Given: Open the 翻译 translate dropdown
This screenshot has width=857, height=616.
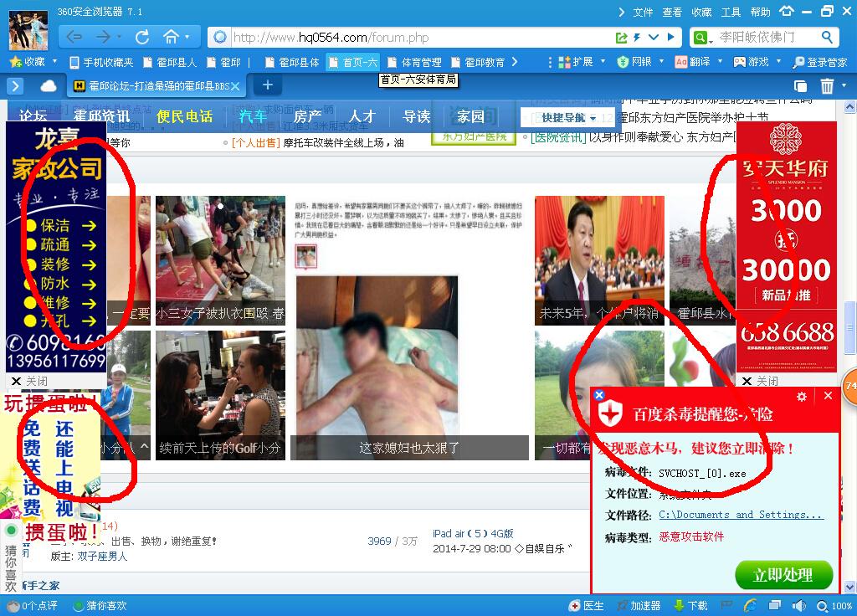Looking at the screenshot, I should [699, 62].
